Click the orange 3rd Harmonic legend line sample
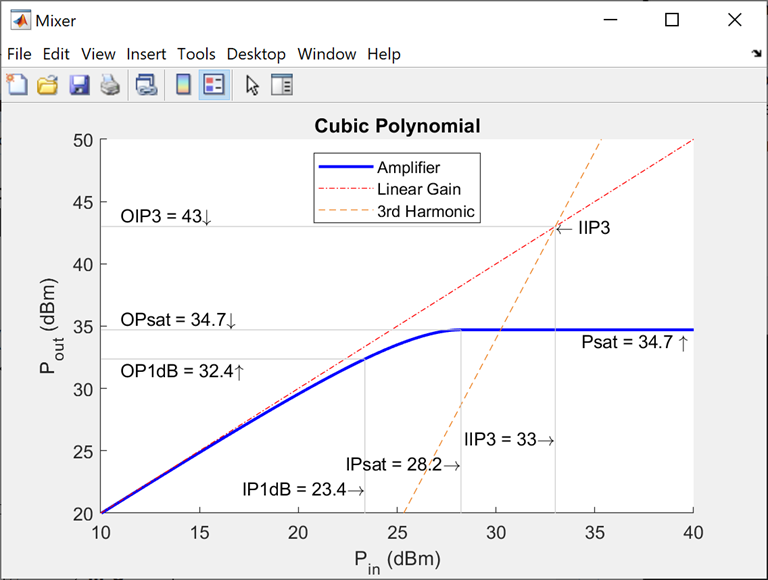Viewport: 768px width, 580px height. click(346, 211)
